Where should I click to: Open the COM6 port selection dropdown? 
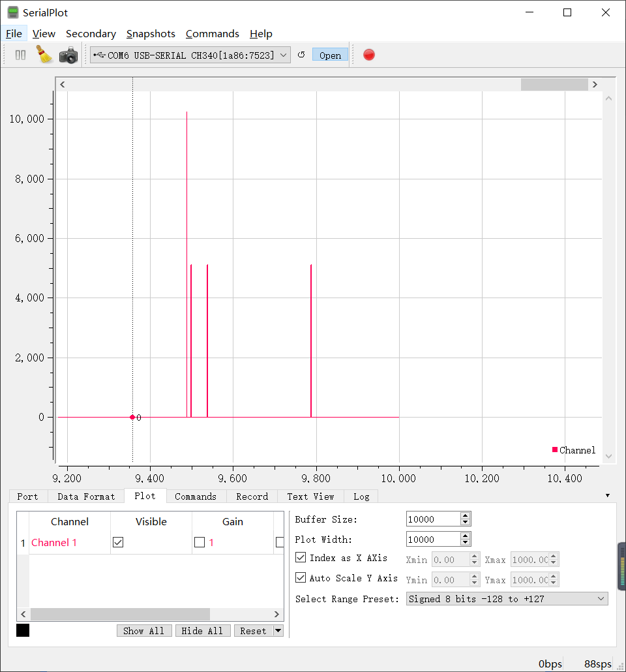coord(190,55)
